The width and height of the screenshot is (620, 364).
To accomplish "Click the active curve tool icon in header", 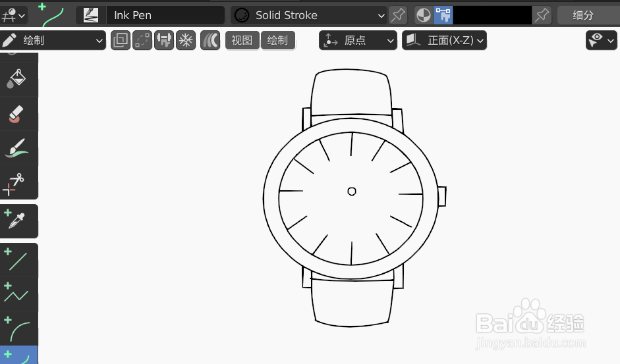I will (x=52, y=15).
